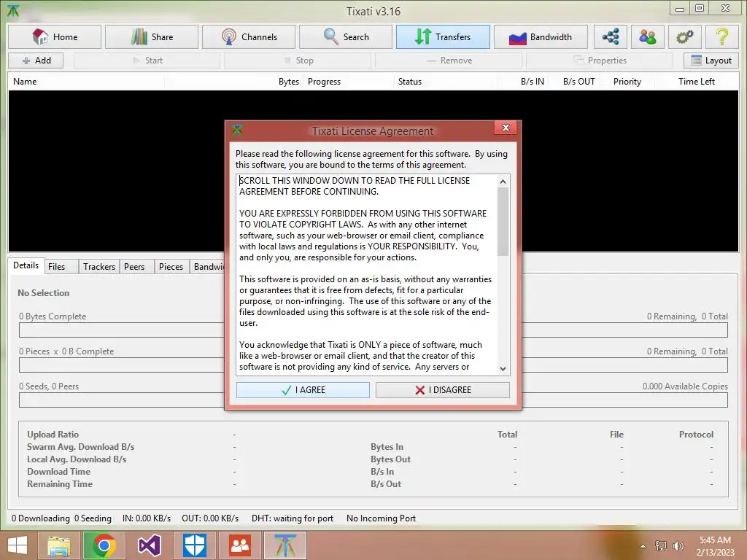Screen dimensions: 747x560
Task: Click inside the license agreement text box
Action: tap(367, 275)
